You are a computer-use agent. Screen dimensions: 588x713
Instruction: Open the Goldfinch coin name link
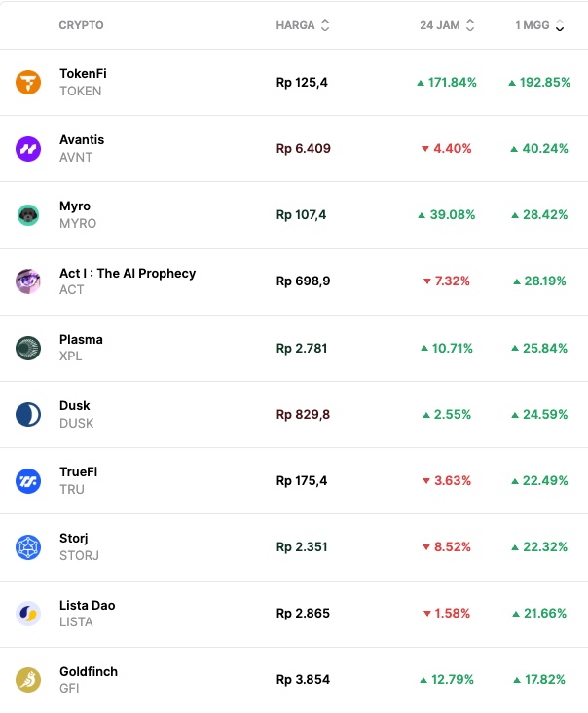click(89, 672)
